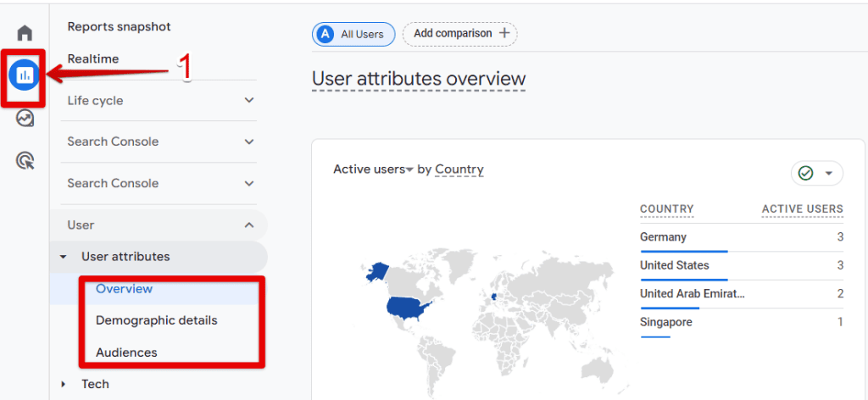Image resolution: width=868 pixels, height=400 pixels.
Task: Open the Explore icon in sidebar
Action: point(25,118)
